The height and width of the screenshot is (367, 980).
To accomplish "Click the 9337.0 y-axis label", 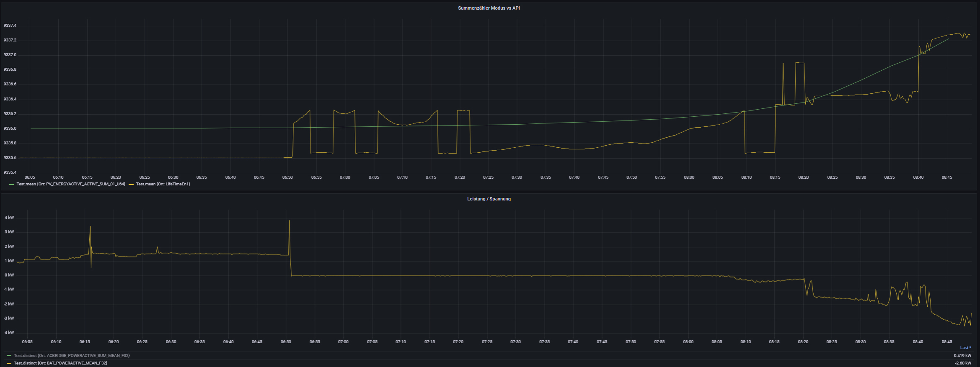I will pos(10,55).
